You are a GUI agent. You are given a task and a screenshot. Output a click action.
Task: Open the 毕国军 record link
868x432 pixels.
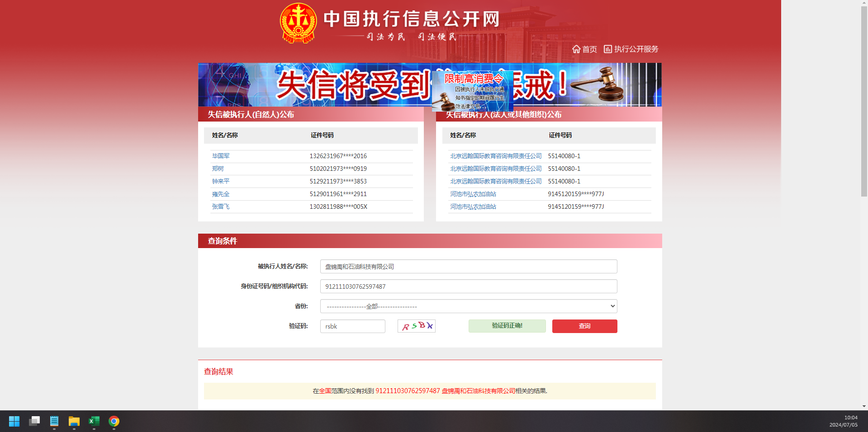(221, 156)
